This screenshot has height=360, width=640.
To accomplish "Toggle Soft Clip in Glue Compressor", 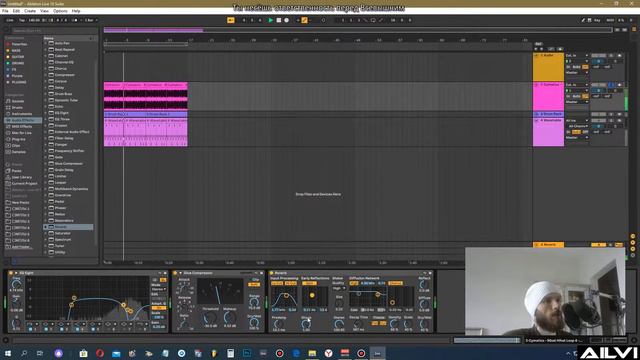I will click(254, 284).
